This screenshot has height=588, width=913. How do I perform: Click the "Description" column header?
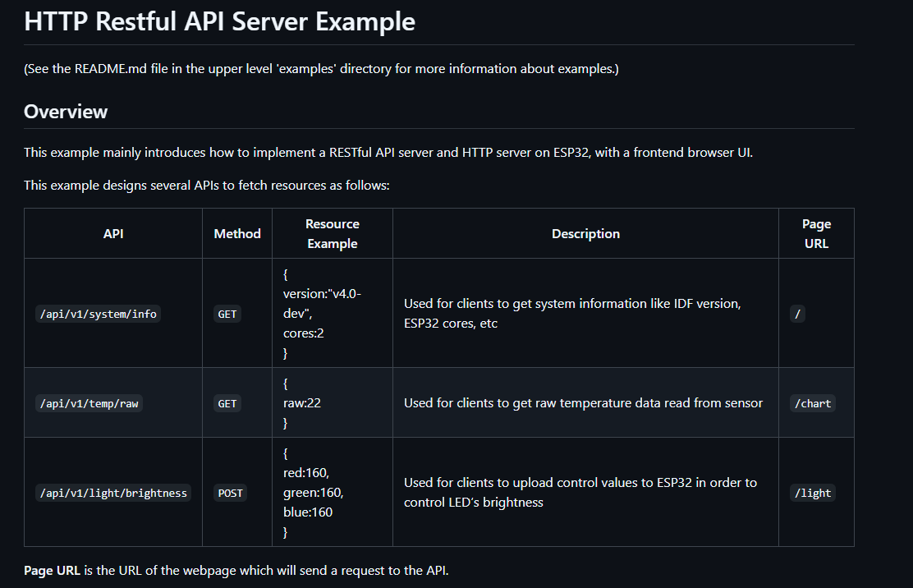(x=585, y=234)
